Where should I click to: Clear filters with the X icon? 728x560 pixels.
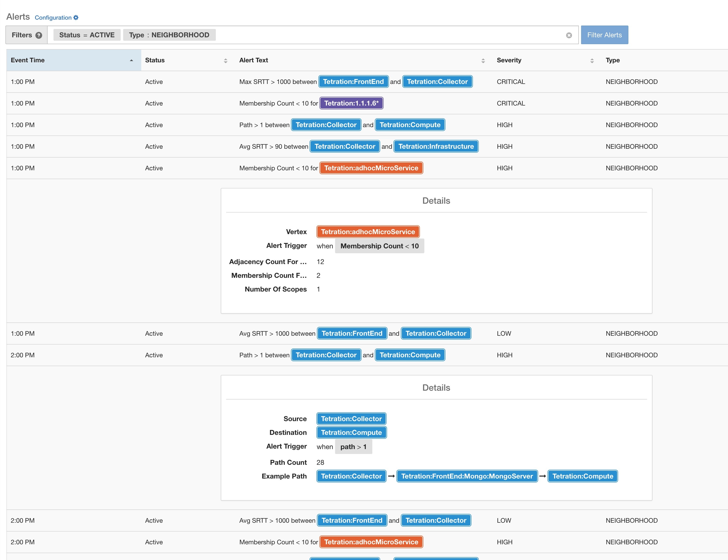coord(569,35)
